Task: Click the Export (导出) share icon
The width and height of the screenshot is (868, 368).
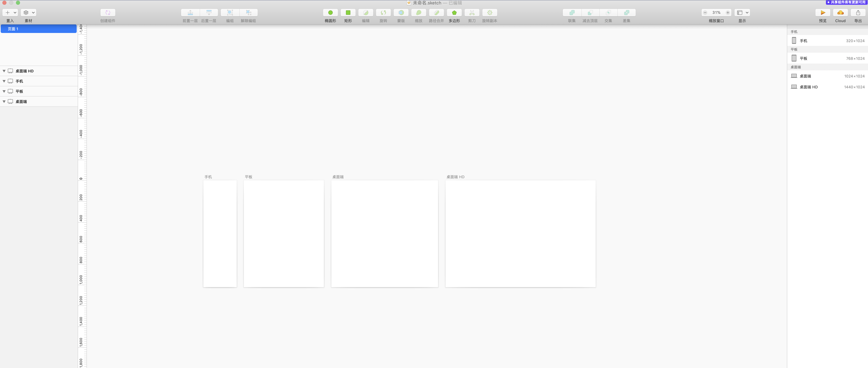Action: point(857,13)
